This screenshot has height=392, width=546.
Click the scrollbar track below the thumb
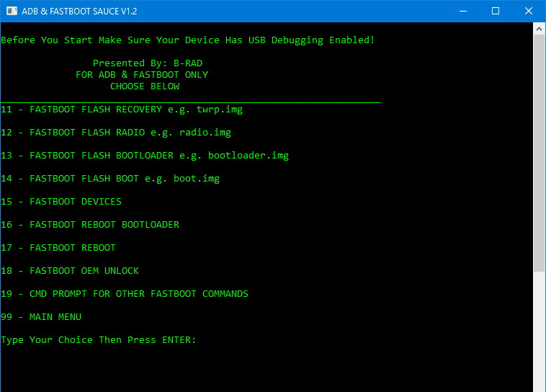[x=539, y=331]
